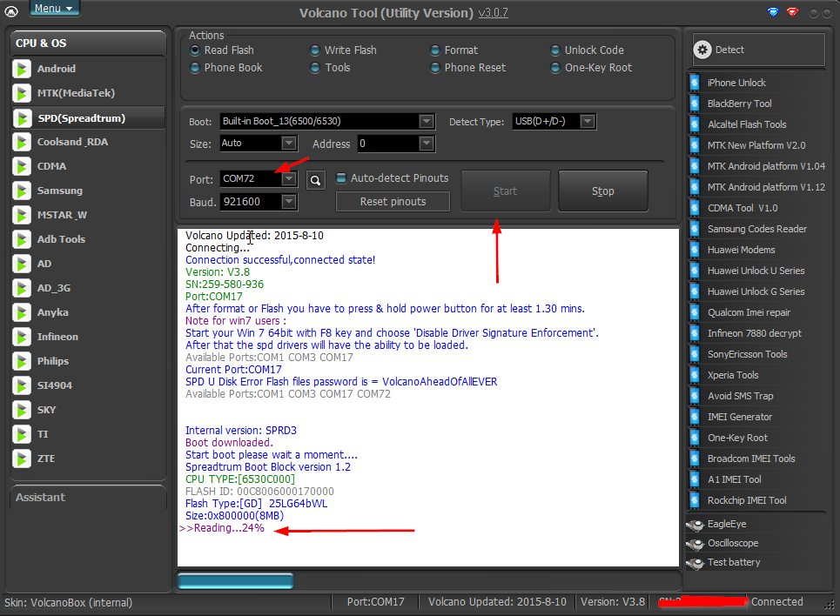
Task: Switch to SI4904 platform
Action: (x=89, y=385)
